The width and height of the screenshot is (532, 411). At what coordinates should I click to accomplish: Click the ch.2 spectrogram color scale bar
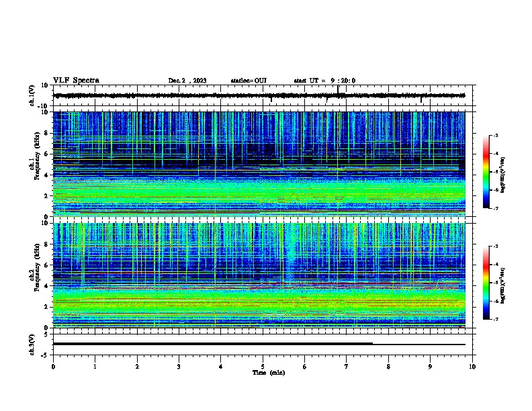[x=486, y=283]
